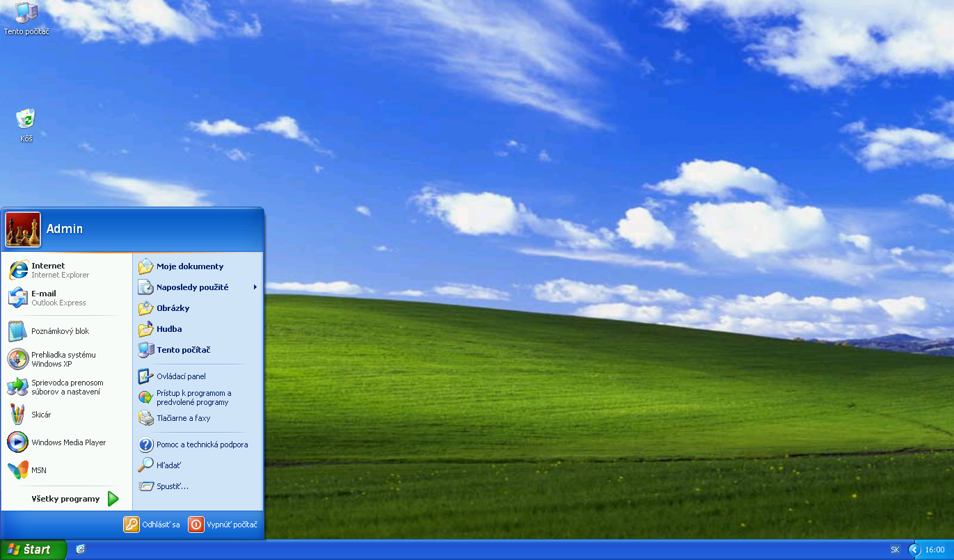Start Skicár paint program
Viewport: 954px width, 560px height.
tap(40, 415)
